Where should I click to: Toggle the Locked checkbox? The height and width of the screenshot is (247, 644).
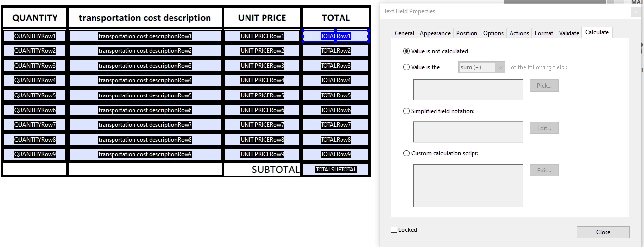(x=394, y=230)
